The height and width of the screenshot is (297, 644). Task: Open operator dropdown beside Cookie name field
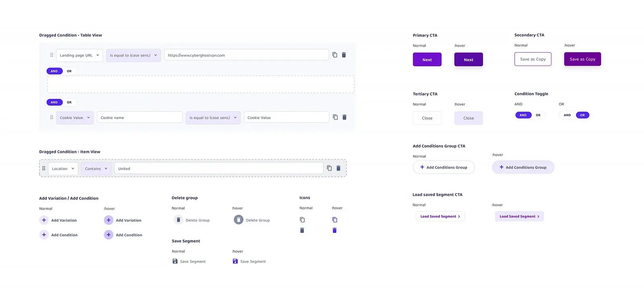click(x=213, y=118)
